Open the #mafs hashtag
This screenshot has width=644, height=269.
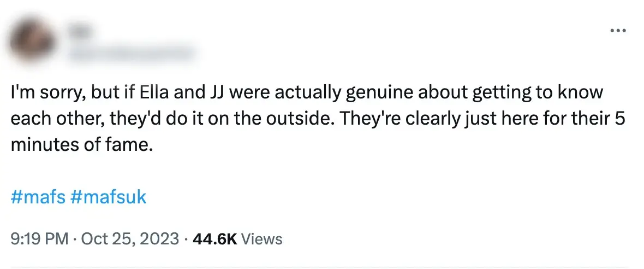click(38, 196)
